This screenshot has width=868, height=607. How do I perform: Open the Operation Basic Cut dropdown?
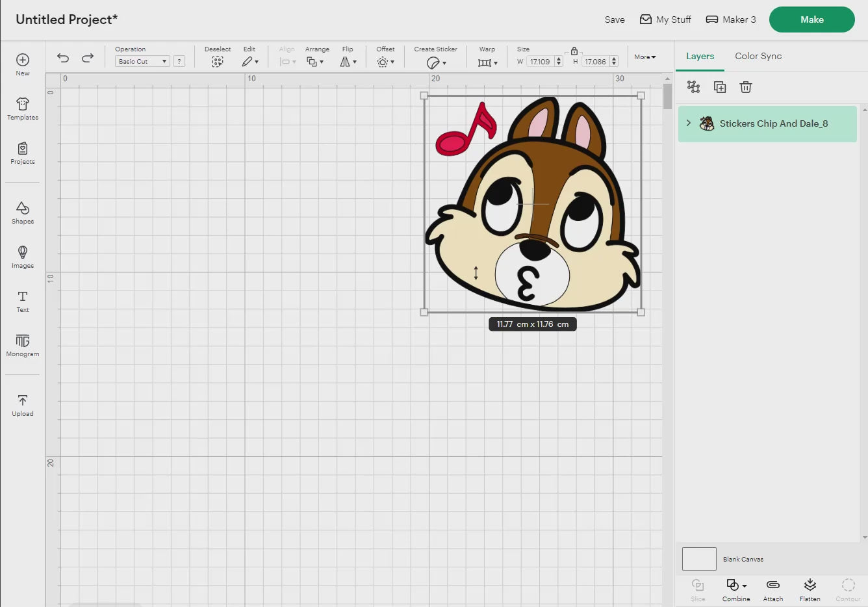tap(142, 61)
